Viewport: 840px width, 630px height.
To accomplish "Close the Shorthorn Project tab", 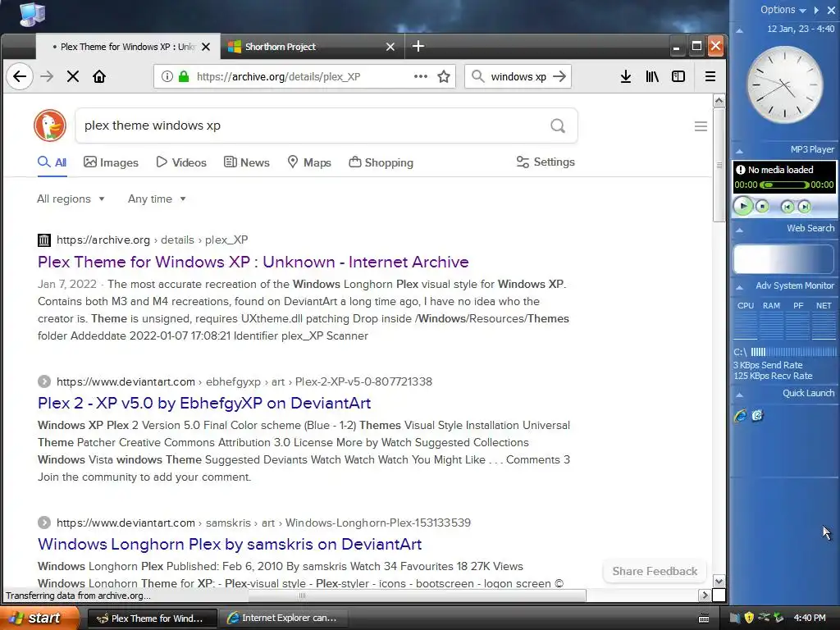I will click(390, 47).
